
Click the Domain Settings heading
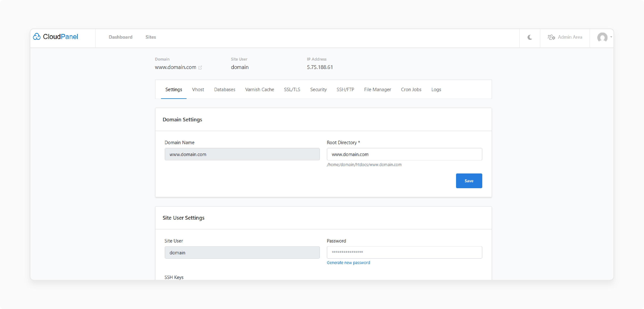[182, 120]
